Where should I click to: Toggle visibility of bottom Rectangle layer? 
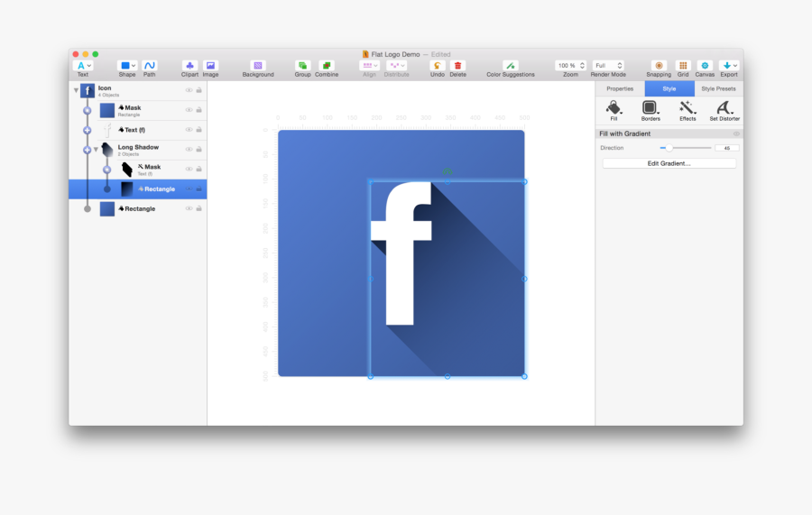coord(189,208)
